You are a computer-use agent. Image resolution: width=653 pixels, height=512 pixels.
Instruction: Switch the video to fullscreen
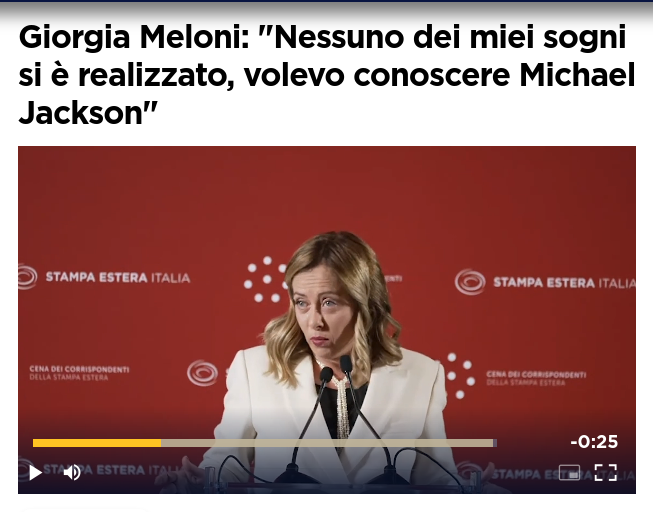coord(606,472)
